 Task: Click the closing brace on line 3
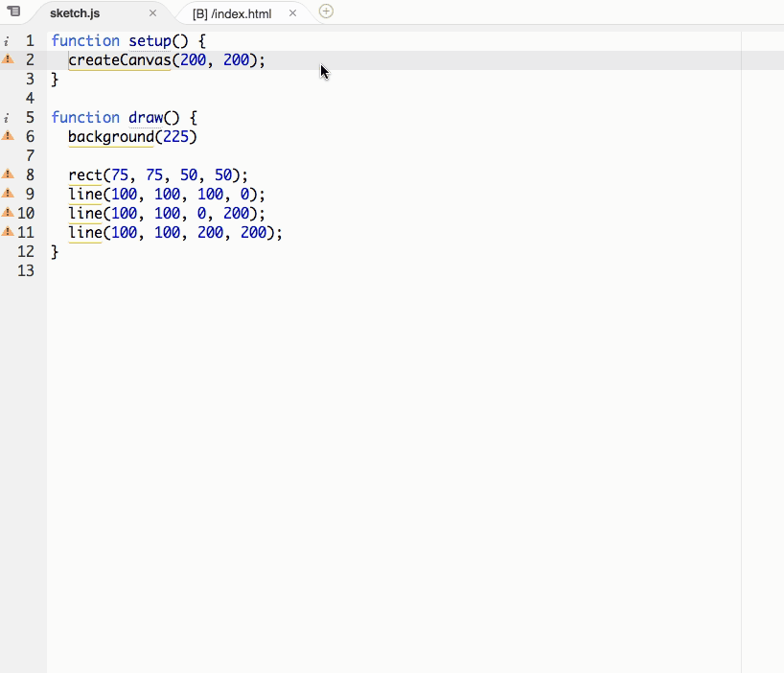pyautogui.click(x=55, y=80)
